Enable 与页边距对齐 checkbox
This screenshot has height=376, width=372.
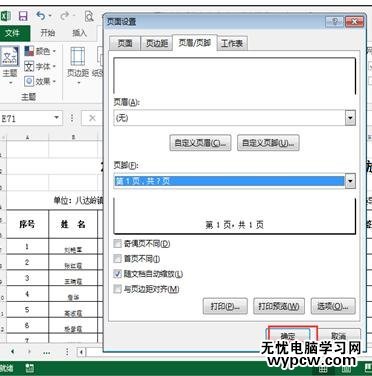tap(117, 289)
